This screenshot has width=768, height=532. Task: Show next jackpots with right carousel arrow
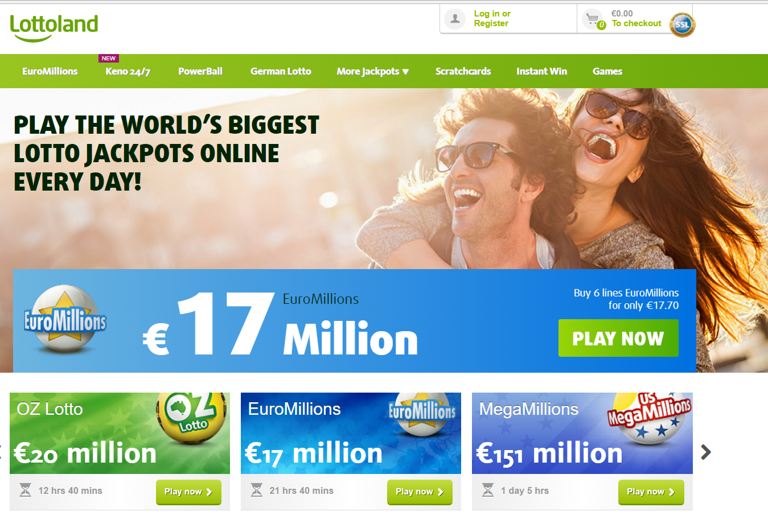pyautogui.click(x=706, y=452)
